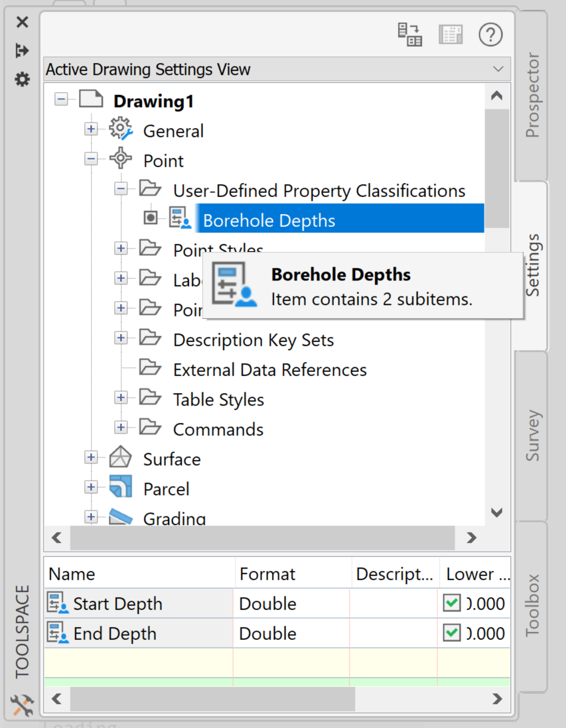Open Toolspace help question mark
The height and width of the screenshot is (728, 566).
pos(490,35)
